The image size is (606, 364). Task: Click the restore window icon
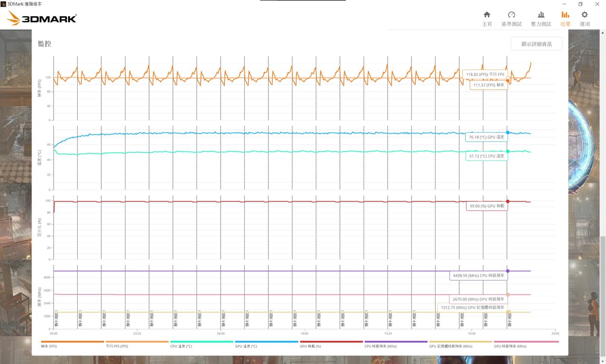point(580,4)
